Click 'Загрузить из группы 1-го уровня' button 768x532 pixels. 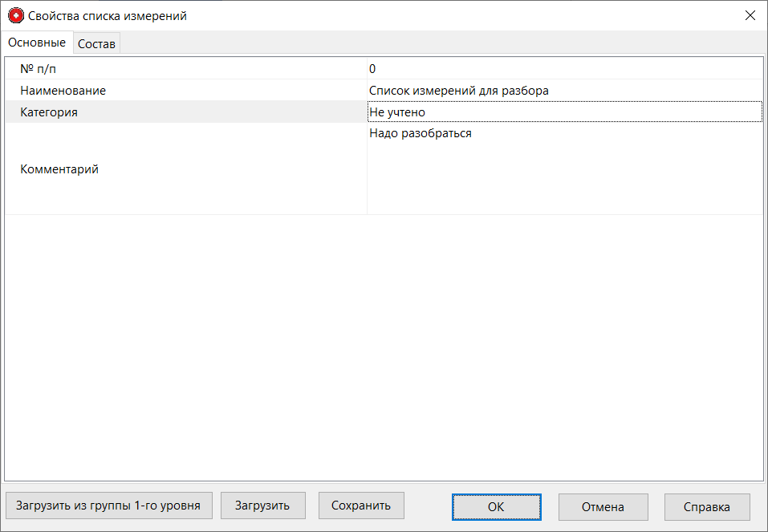click(108, 506)
